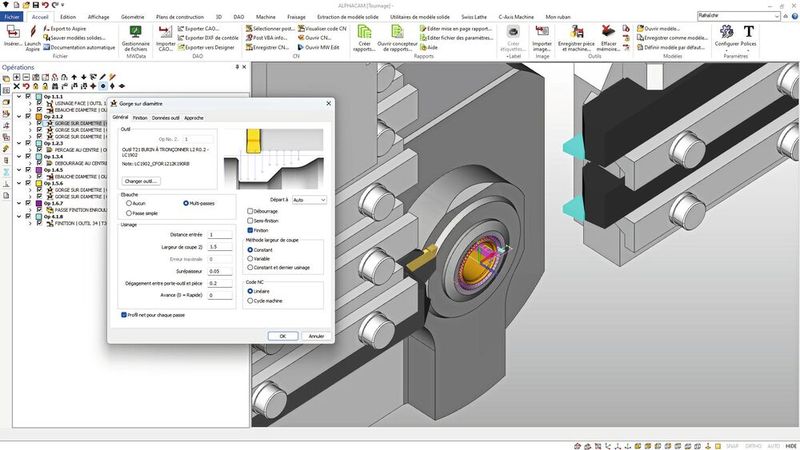Open the Départ à dropdown
Image resolution: width=800 pixels, height=450 pixels.
coord(309,200)
